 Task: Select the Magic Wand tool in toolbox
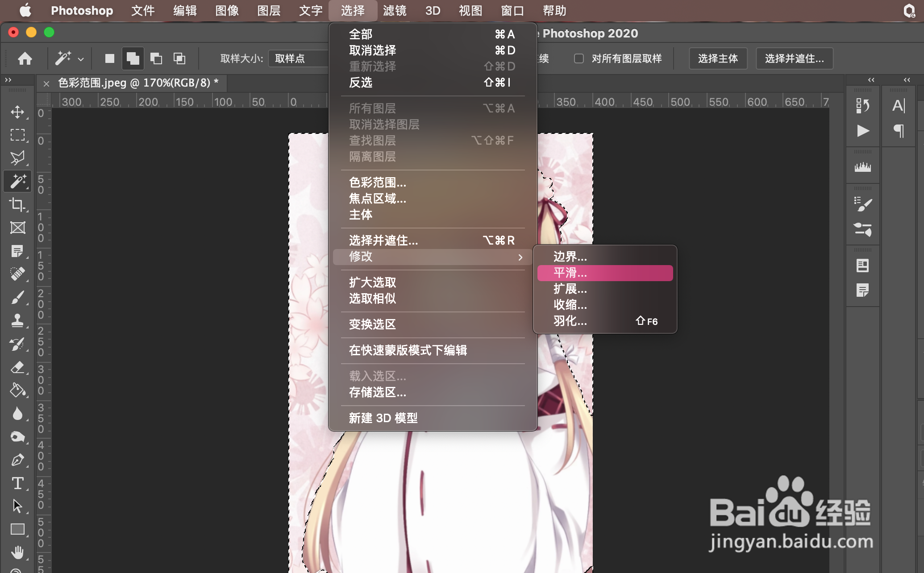click(x=17, y=181)
